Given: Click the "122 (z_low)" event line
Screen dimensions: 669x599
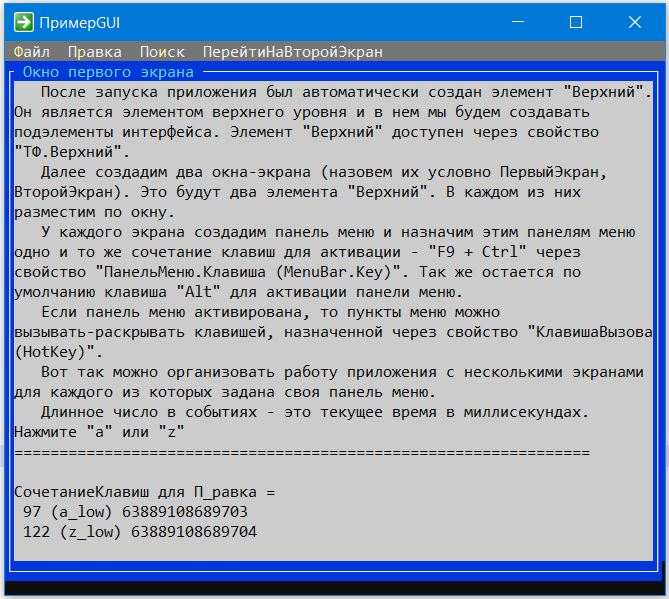Looking at the screenshot, I should 140,532.
